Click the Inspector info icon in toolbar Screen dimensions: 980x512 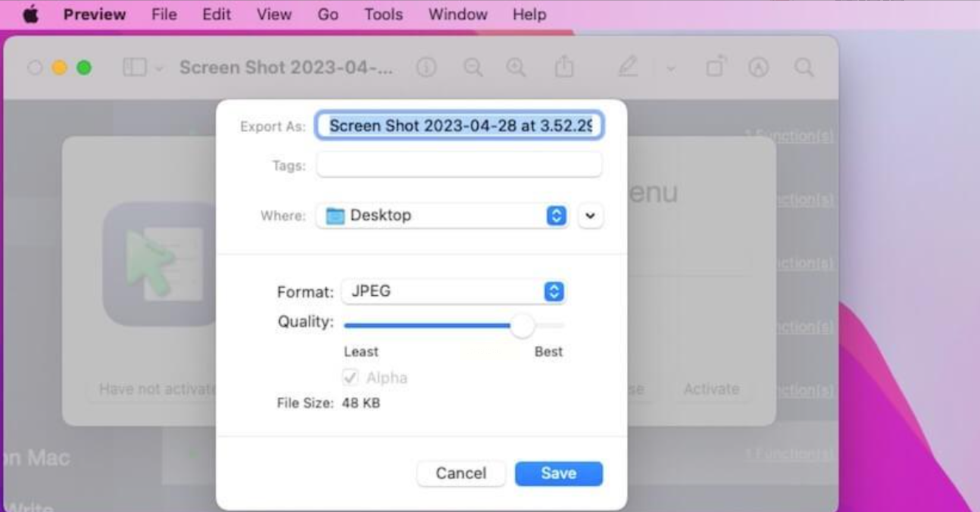tap(426, 67)
